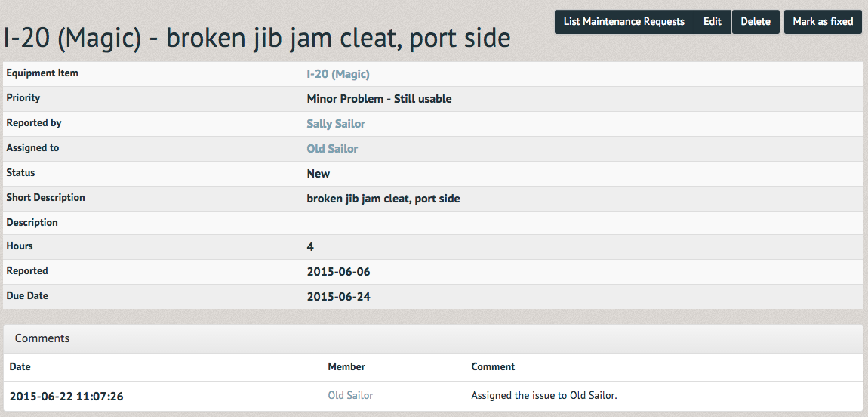This screenshot has width=868, height=417.
Task: Click the Reported date 2015-06-06
Action: (338, 272)
